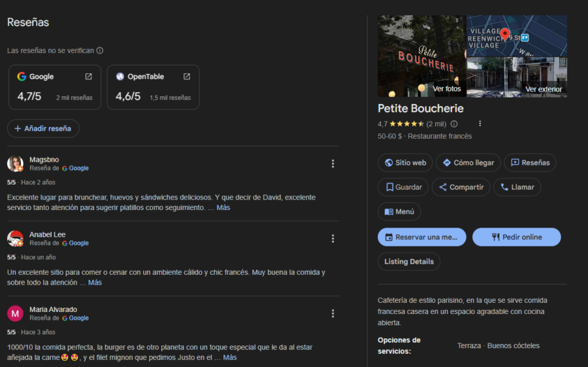The image size is (588, 367).
Task: Click Maria Alvarado's 'M' avatar
Action: point(16,313)
